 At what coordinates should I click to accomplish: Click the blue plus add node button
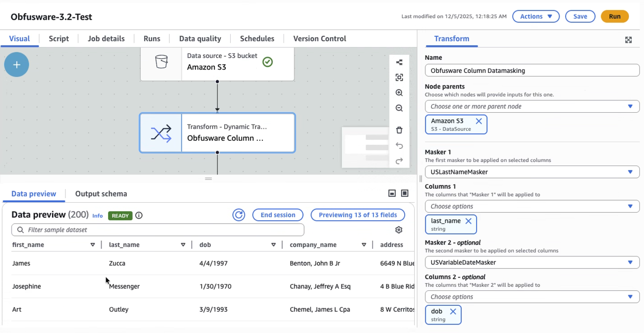coord(17,65)
